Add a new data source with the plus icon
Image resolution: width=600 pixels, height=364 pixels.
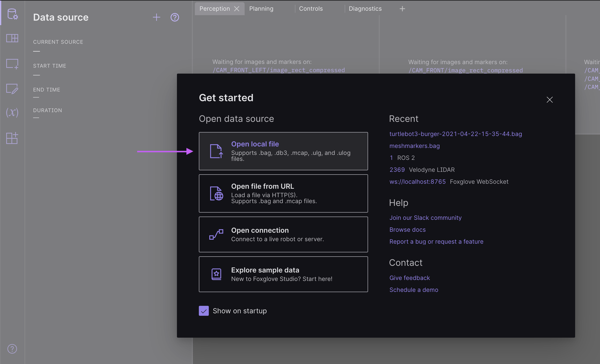coord(157,17)
